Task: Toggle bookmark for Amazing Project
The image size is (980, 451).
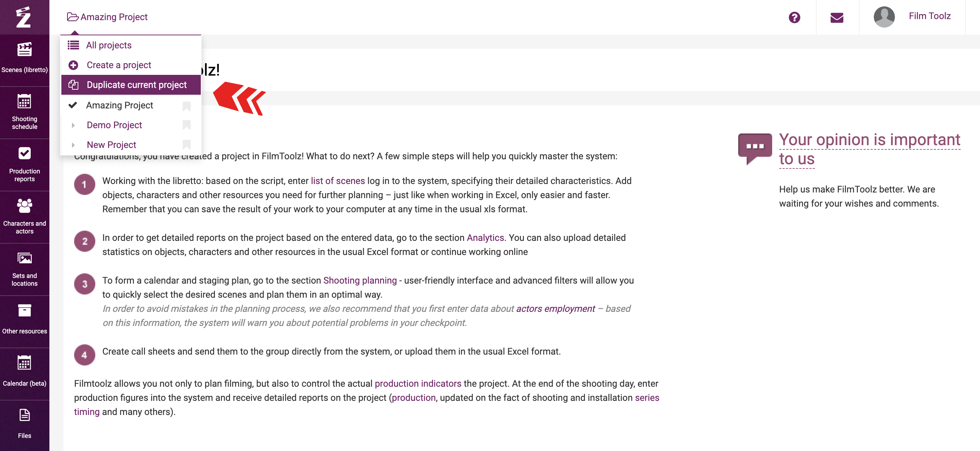Action: [x=186, y=106]
